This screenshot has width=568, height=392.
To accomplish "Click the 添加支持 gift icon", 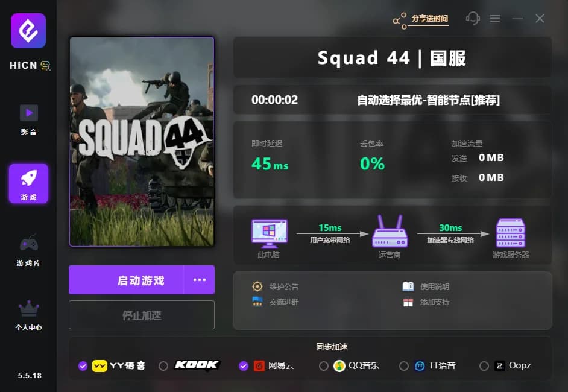I will point(408,302).
